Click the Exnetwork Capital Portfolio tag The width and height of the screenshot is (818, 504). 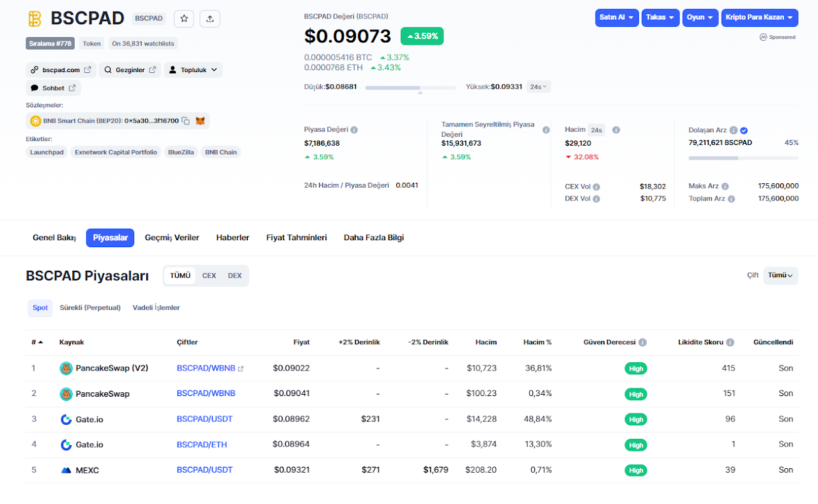(116, 152)
